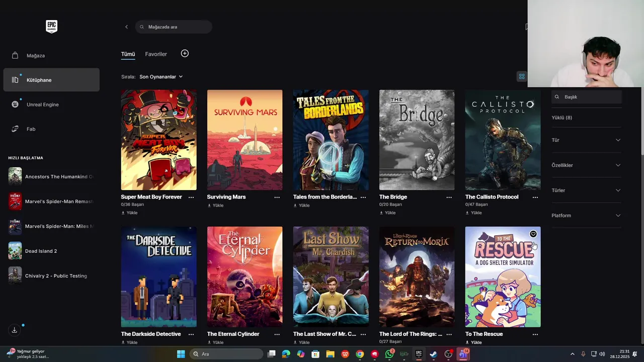Open more options for The Callisto Protocol
This screenshot has height=362, width=644.
[x=535, y=197]
